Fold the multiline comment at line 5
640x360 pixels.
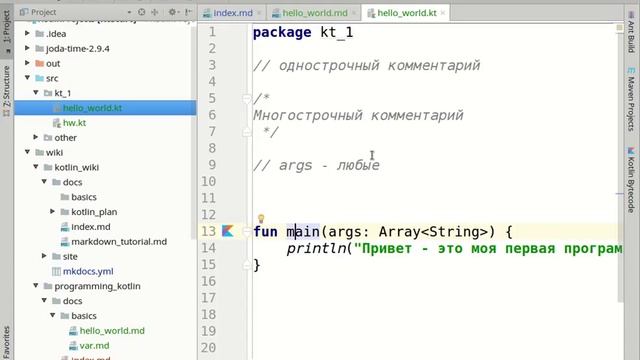[247, 98]
